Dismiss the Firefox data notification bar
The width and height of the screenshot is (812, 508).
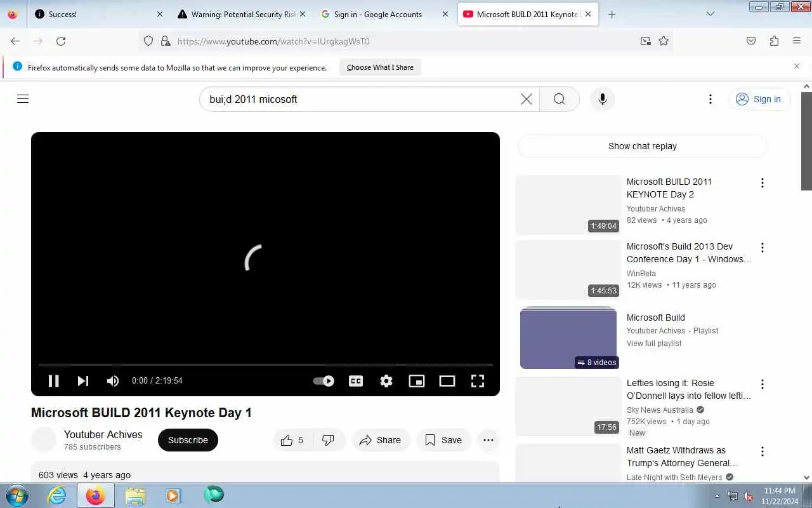pyautogui.click(x=797, y=66)
